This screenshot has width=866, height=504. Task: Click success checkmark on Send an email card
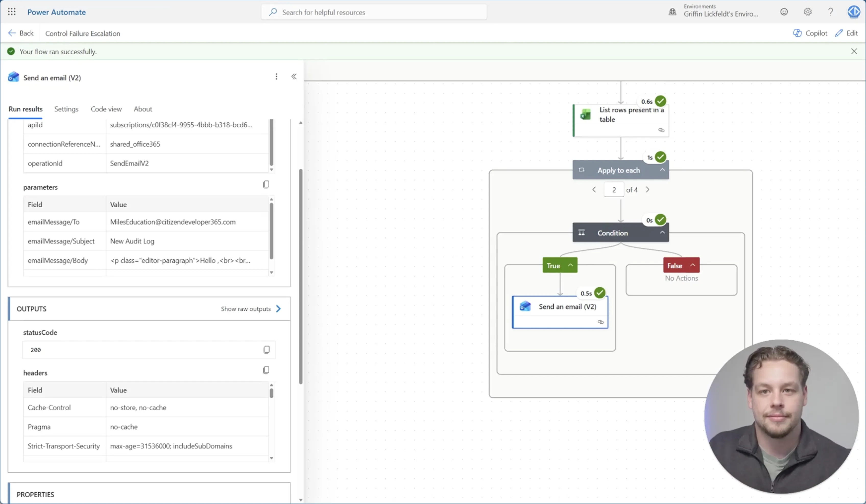[x=600, y=293]
